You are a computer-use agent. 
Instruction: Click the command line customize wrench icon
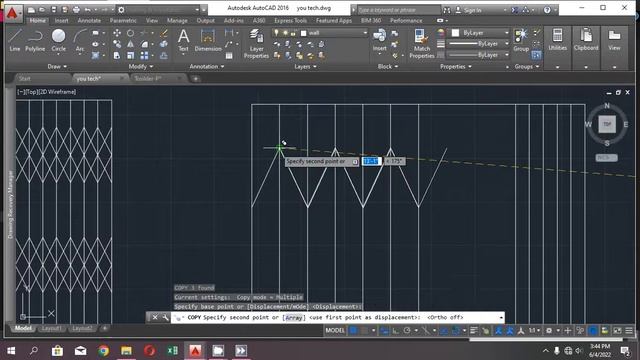click(165, 317)
